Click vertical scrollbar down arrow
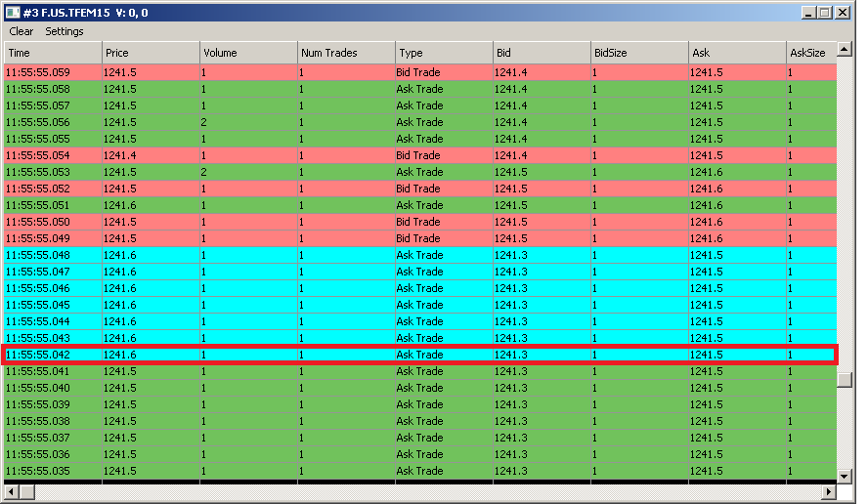The image size is (868, 504). (845, 476)
